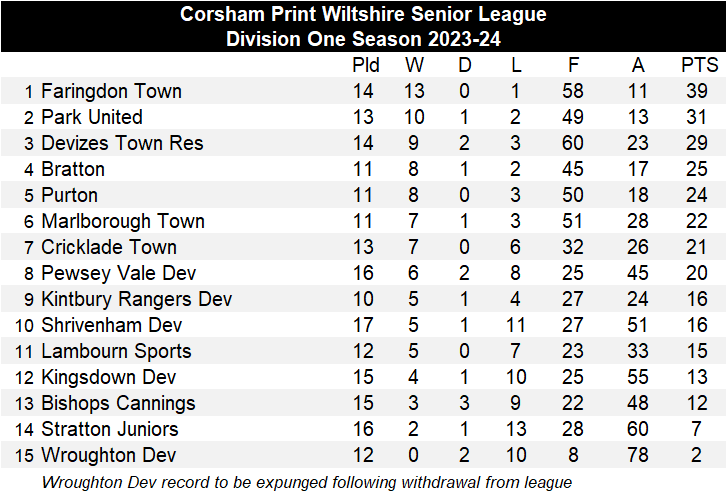Select Marlborough Town team name
This screenshot has width=726, height=494.
point(123,221)
